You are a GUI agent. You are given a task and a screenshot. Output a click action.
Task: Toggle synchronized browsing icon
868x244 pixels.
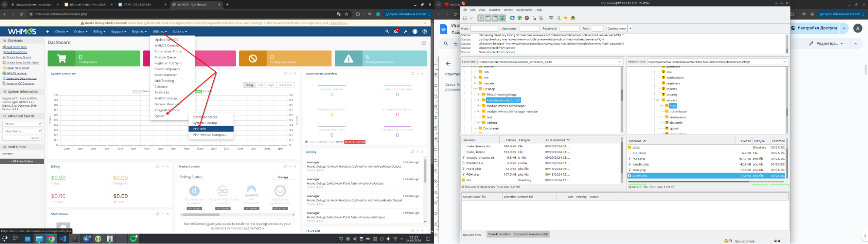click(566, 18)
